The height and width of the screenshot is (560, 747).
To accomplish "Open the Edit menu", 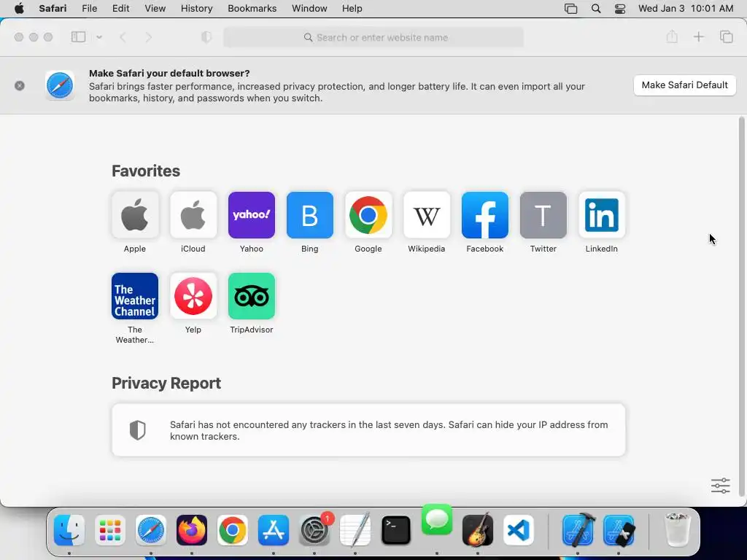I will pyautogui.click(x=120, y=9).
